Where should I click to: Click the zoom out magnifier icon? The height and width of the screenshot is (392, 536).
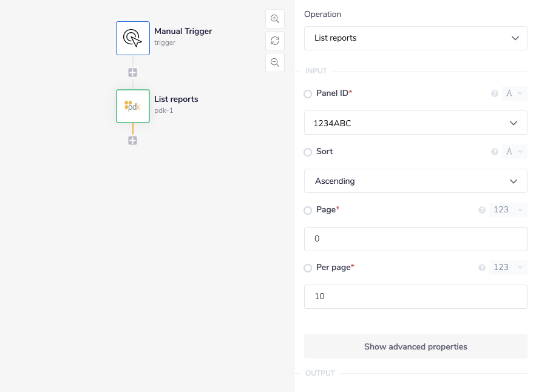[275, 63]
